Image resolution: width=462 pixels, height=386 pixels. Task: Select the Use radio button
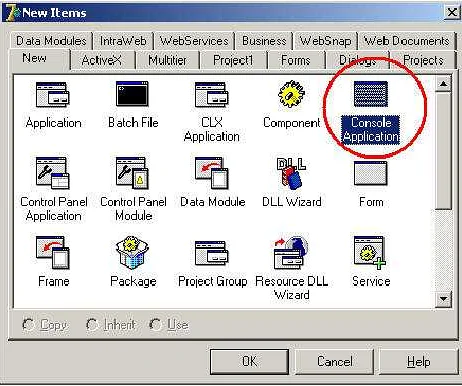click(155, 324)
